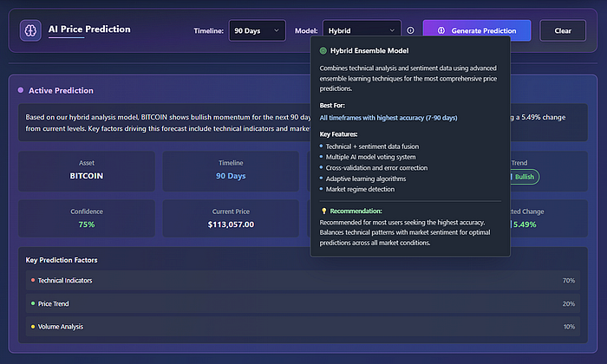Image resolution: width=607 pixels, height=364 pixels.
Task: Click the Bullish trend badge
Action: tap(520, 177)
